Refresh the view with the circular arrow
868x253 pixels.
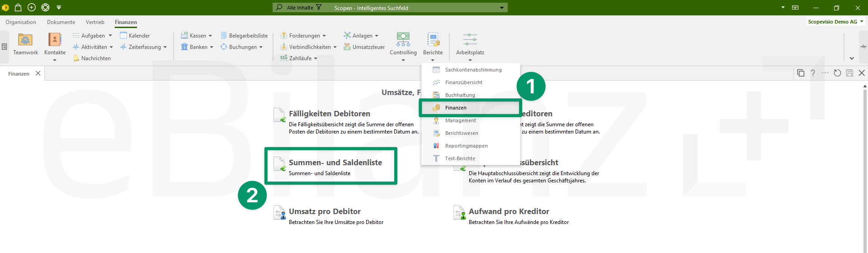pyautogui.click(x=837, y=73)
